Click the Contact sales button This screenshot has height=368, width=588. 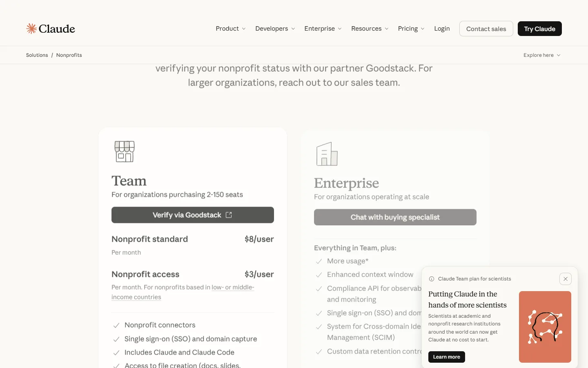486,29
